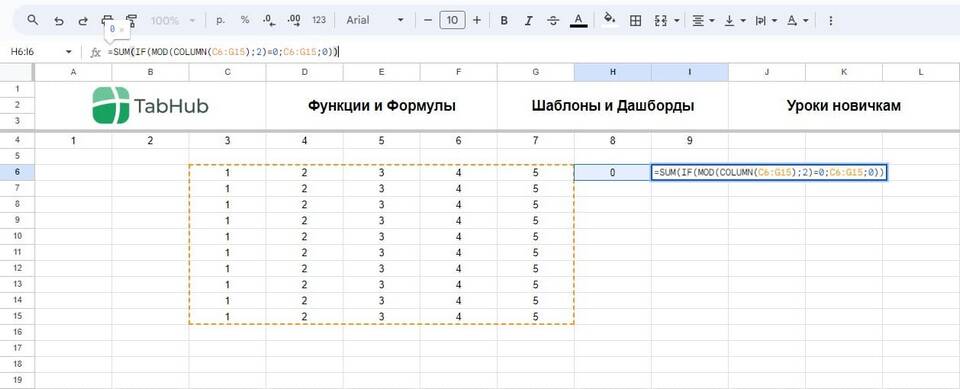
Task: Open the fill color picker
Action: [x=609, y=20]
